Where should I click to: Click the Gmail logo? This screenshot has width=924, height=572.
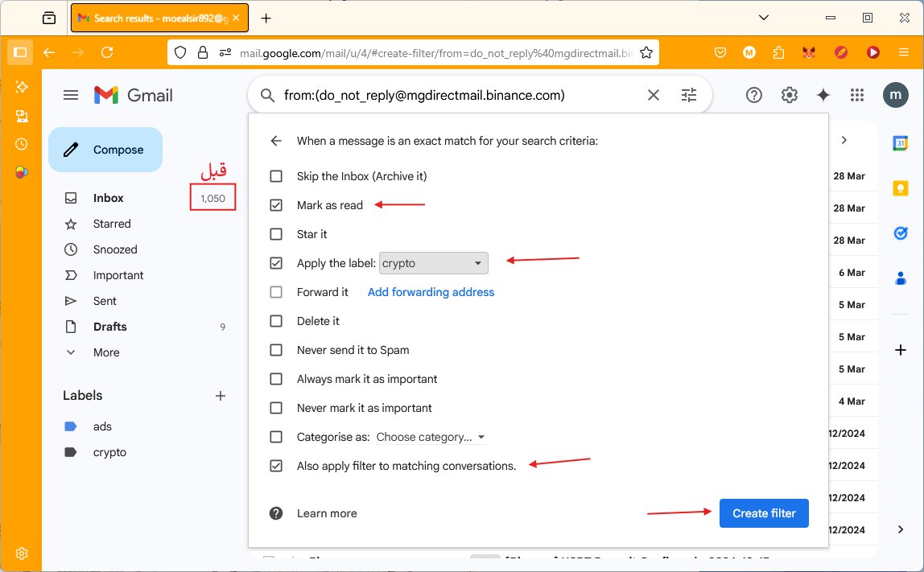[x=133, y=95]
